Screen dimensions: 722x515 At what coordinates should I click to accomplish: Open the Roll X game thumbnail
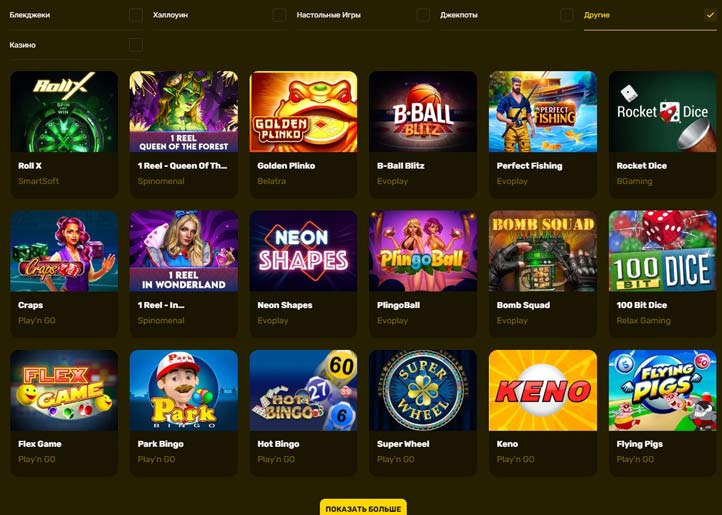pos(64,112)
